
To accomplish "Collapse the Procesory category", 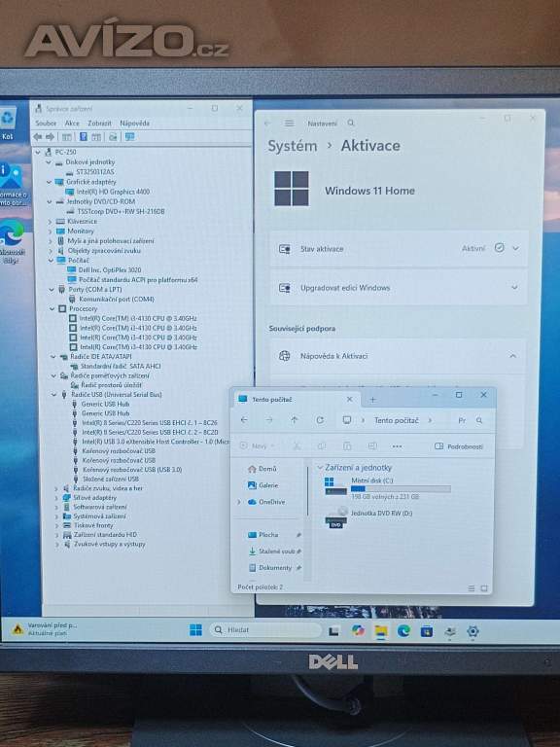I will [52, 308].
